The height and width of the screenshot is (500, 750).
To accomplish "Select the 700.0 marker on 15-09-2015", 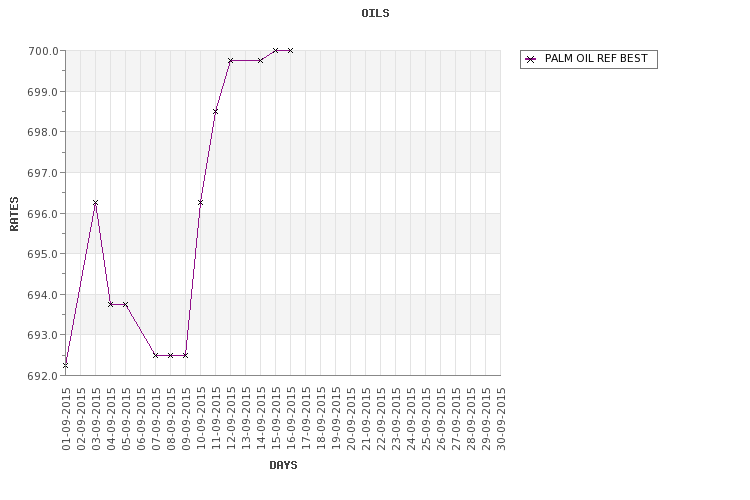I will (276, 50).
